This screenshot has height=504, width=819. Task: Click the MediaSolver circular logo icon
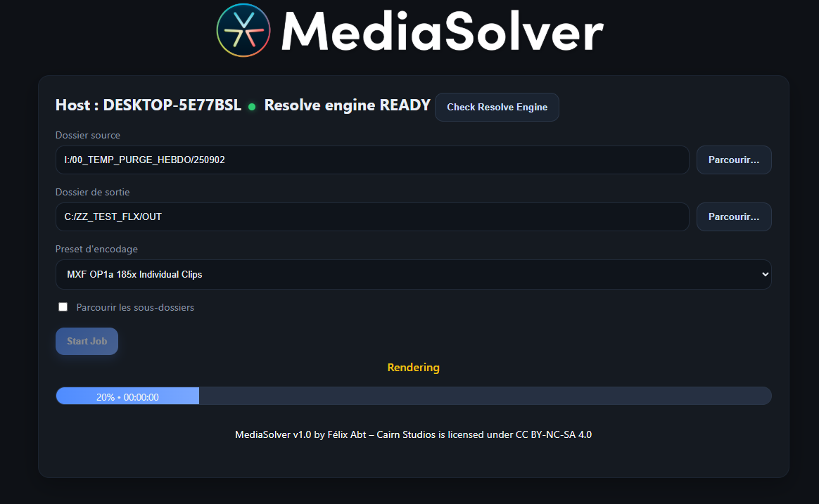(243, 30)
